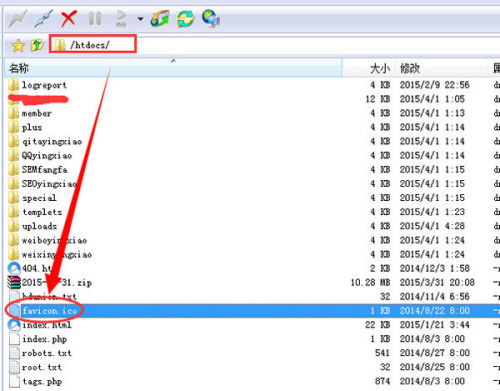Select the plus folder
The height and width of the screenshot is (391, 500).
(32, 128)
